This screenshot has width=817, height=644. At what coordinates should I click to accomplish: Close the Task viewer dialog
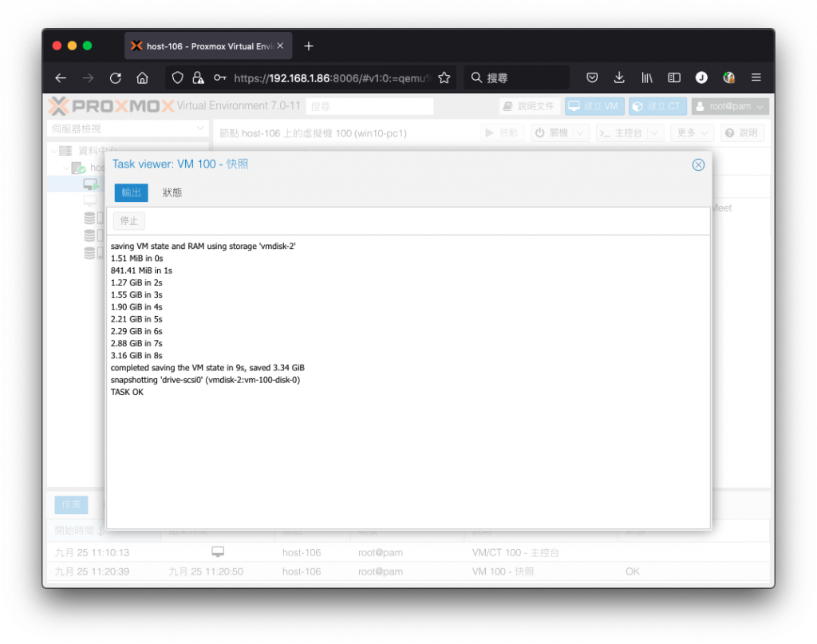click(x=698, y=165)
